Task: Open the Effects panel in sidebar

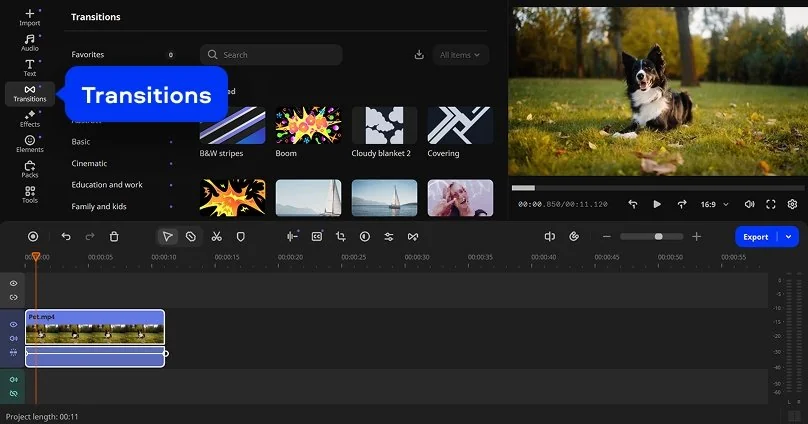Action: [x=29, y=118]
